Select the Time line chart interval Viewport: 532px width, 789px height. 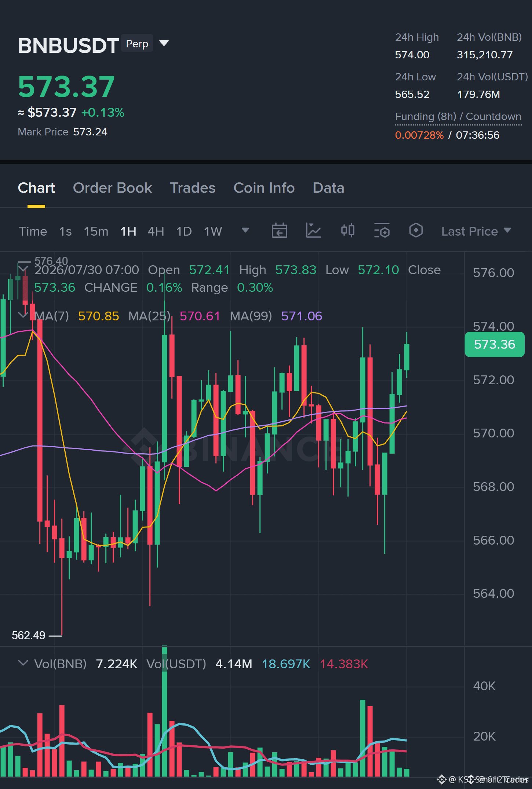33,231
